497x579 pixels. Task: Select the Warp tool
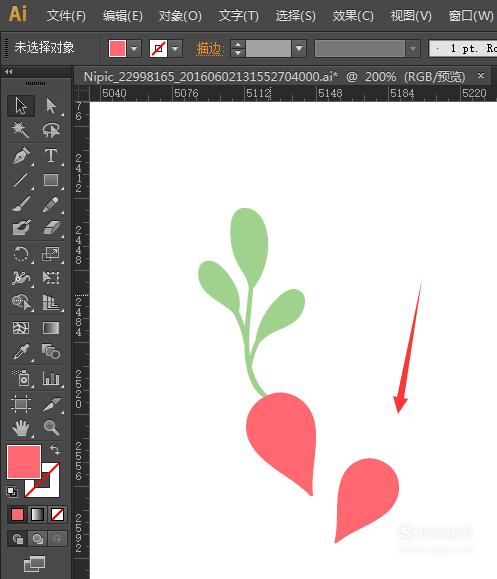(x=21, y=278)
